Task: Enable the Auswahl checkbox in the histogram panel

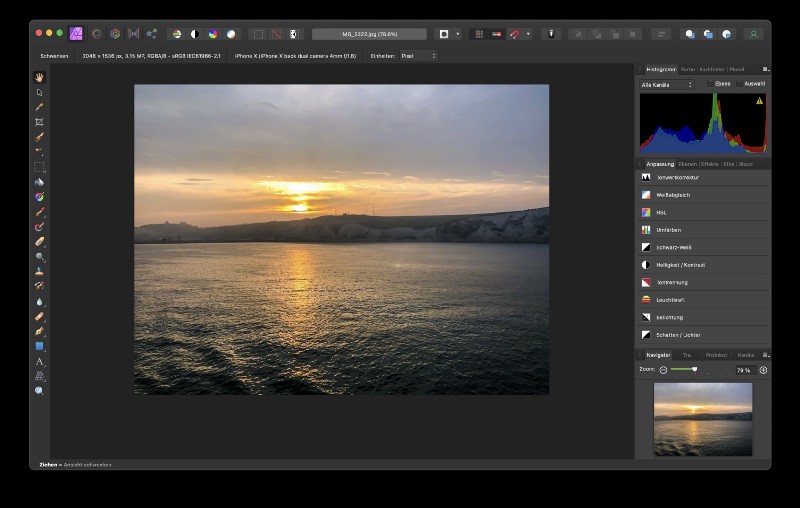Action: pos(741,84)
